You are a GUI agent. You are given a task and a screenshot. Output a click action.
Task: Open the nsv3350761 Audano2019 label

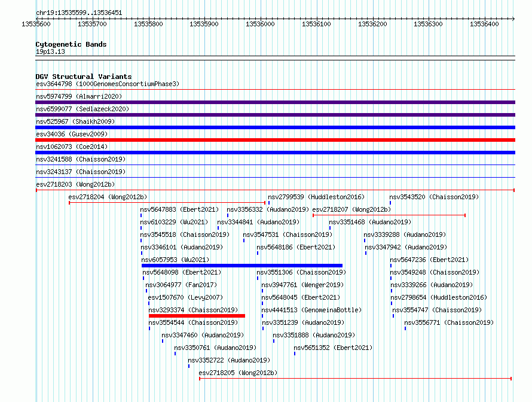215,348
